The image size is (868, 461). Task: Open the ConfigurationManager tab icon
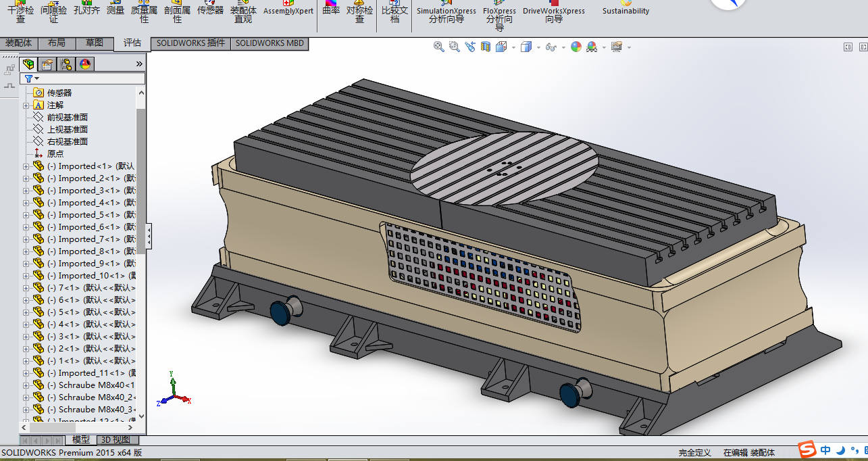coord(66,64)
